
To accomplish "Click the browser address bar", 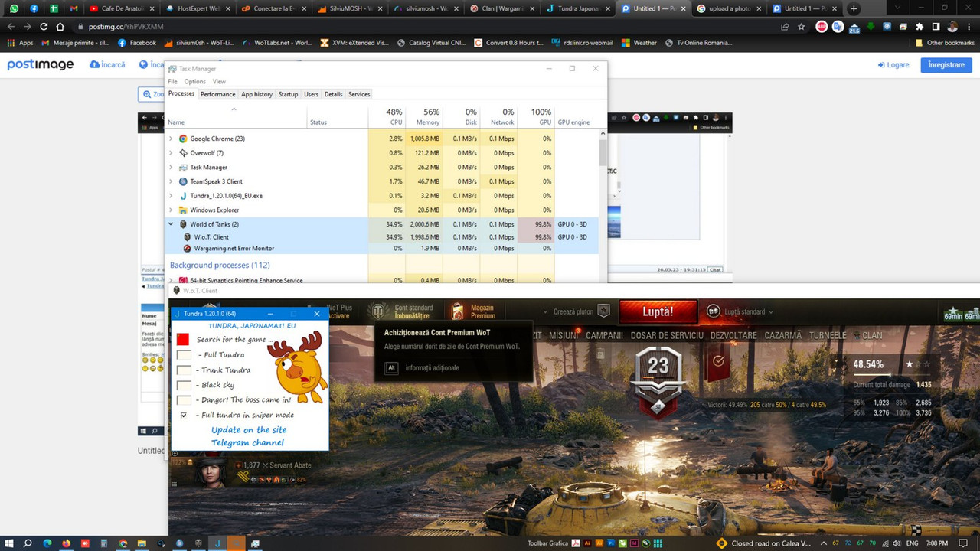I will [x=429, y=26].
